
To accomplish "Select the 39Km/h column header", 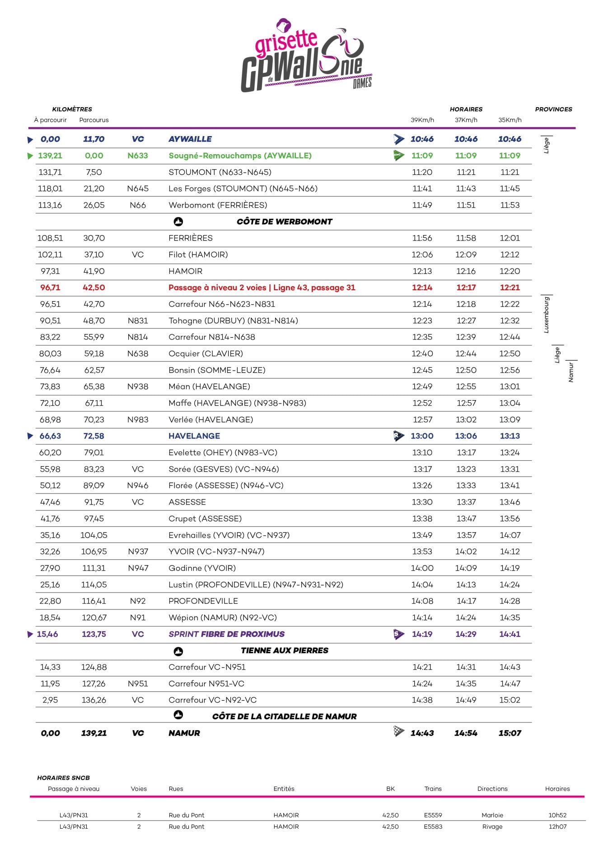I will pyautogui.click(x=422, y=120).
